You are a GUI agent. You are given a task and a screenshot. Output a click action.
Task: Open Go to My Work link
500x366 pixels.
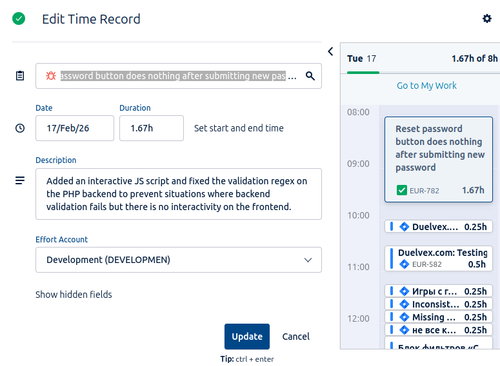pos(426,86)
